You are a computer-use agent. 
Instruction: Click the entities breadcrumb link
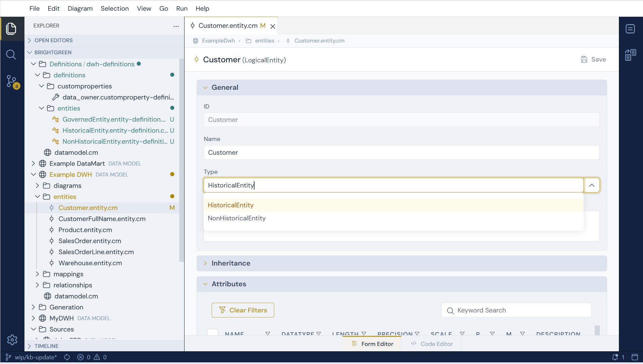click(265, 41)
